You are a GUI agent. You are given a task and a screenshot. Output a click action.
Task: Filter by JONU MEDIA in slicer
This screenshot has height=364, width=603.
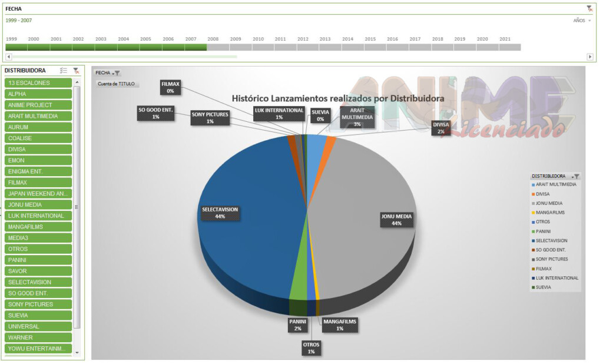point(38,205)
